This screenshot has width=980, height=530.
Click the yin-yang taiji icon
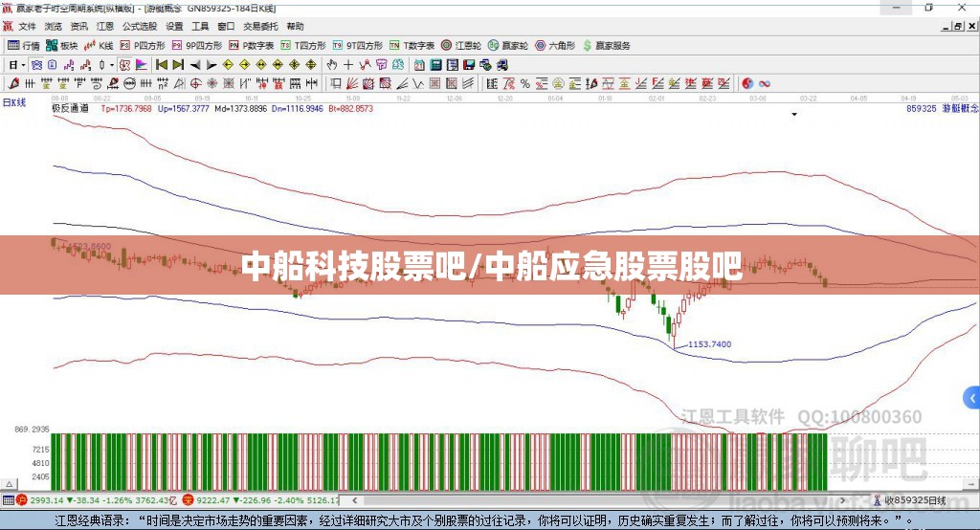pos(747,84)
